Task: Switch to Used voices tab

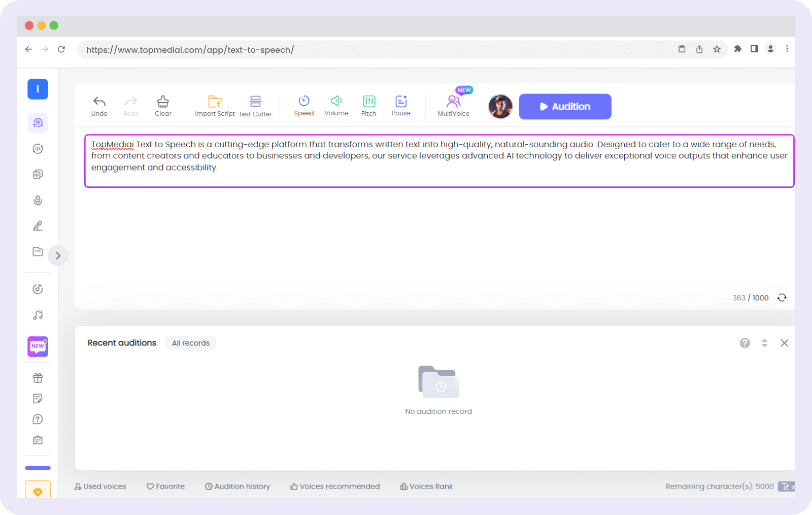Action: [100, 487]
